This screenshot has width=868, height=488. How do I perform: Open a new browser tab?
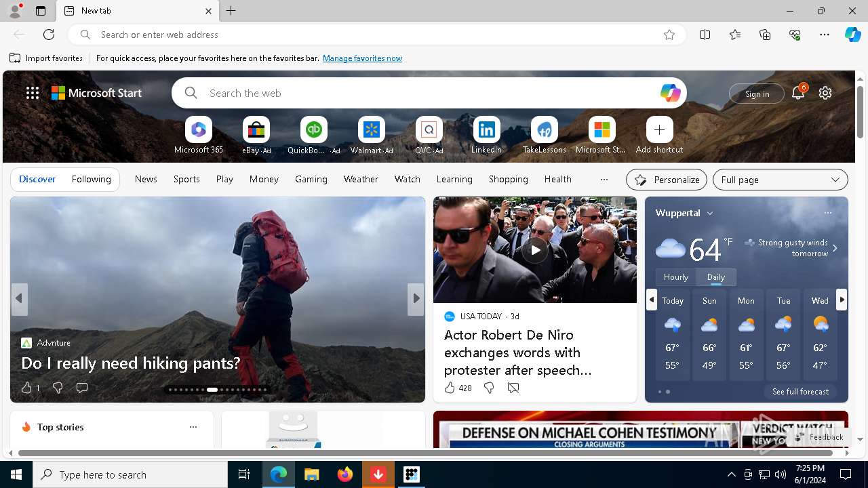click(231, 11)
